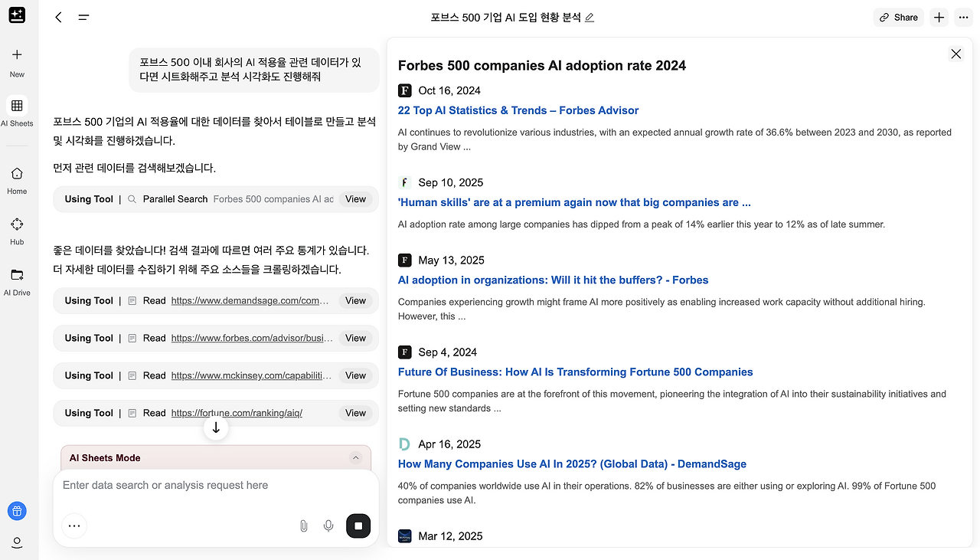
Task: Click the Mar 12, 2025 source favicon
Action: point(405,535)
